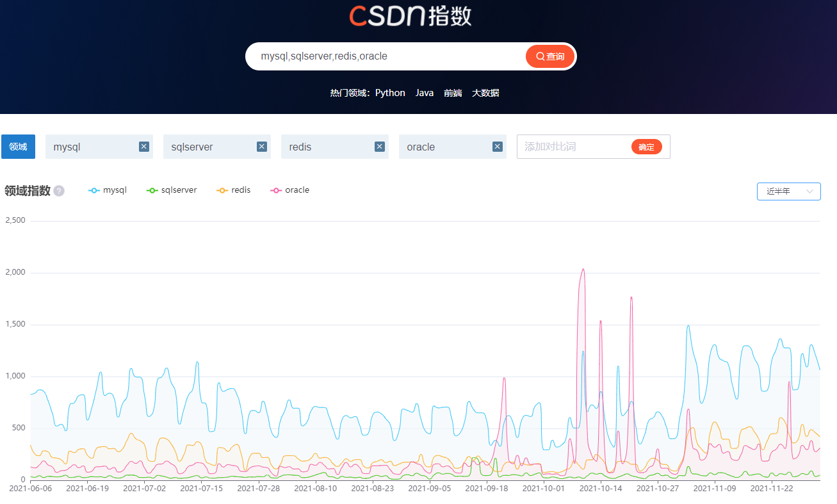
Task: Open the 大数据 hot field link
Action: click(485, 93)
